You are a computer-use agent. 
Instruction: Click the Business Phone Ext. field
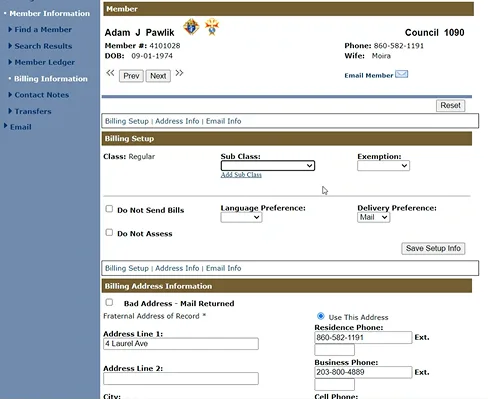tap(334, 384)
